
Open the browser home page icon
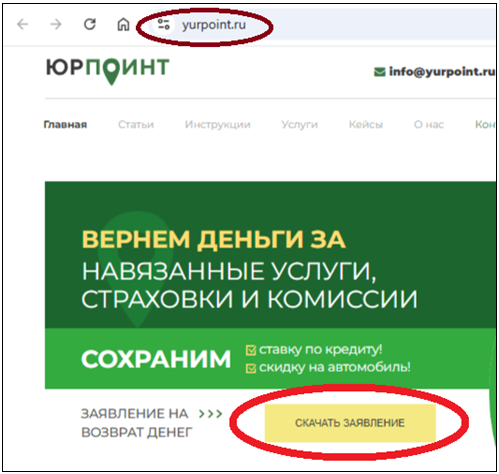point(123,24)
